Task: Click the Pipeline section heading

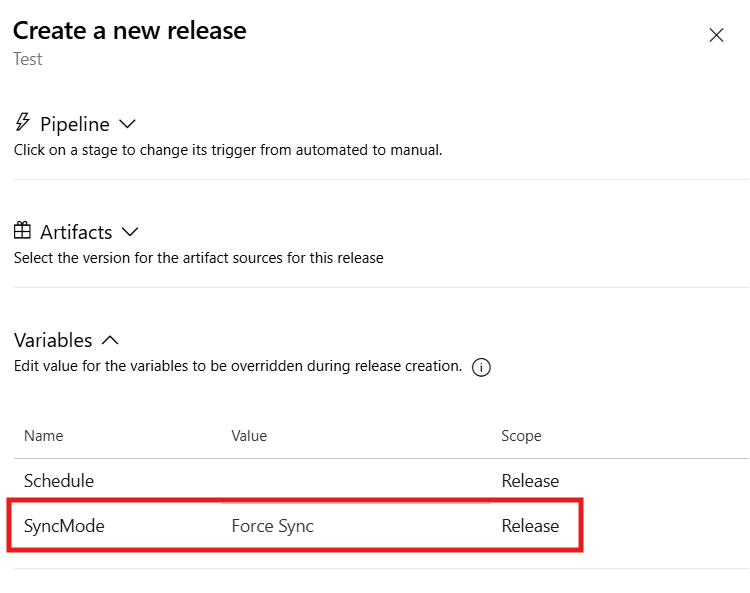Action: pyautogui.click(x=75, y=124)
